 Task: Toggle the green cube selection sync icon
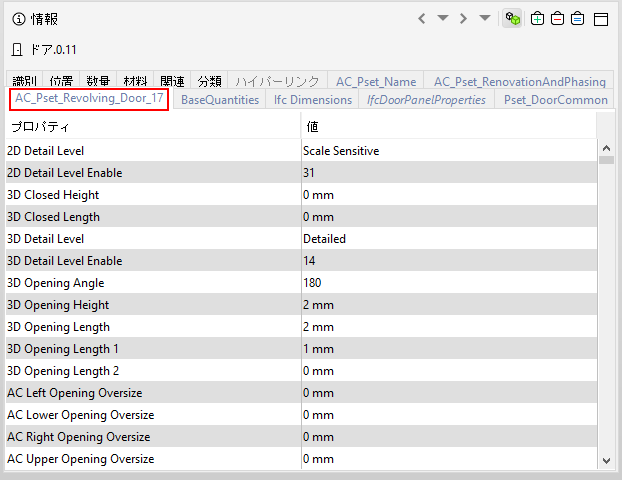tap(512, 18)
